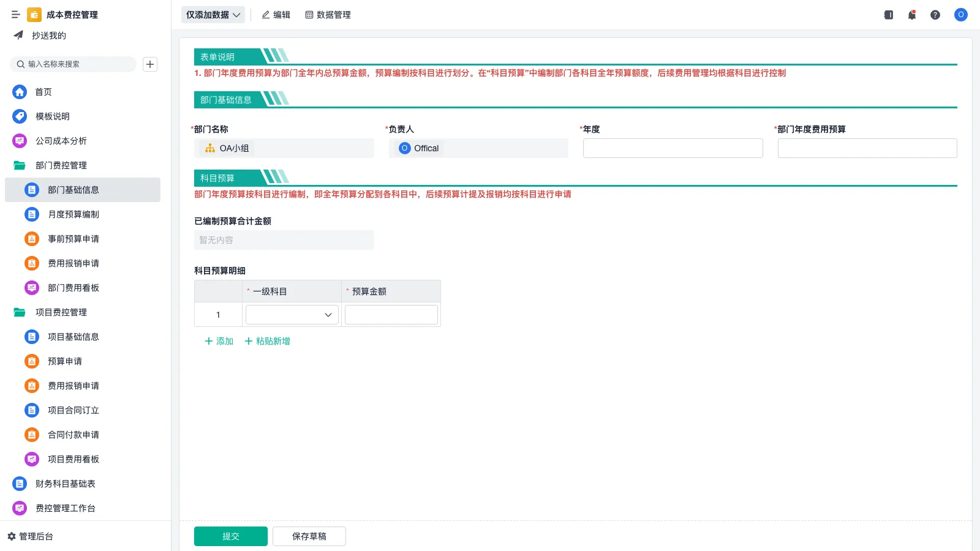
Task: Open the user avatar menu
Action: (961, 15)
